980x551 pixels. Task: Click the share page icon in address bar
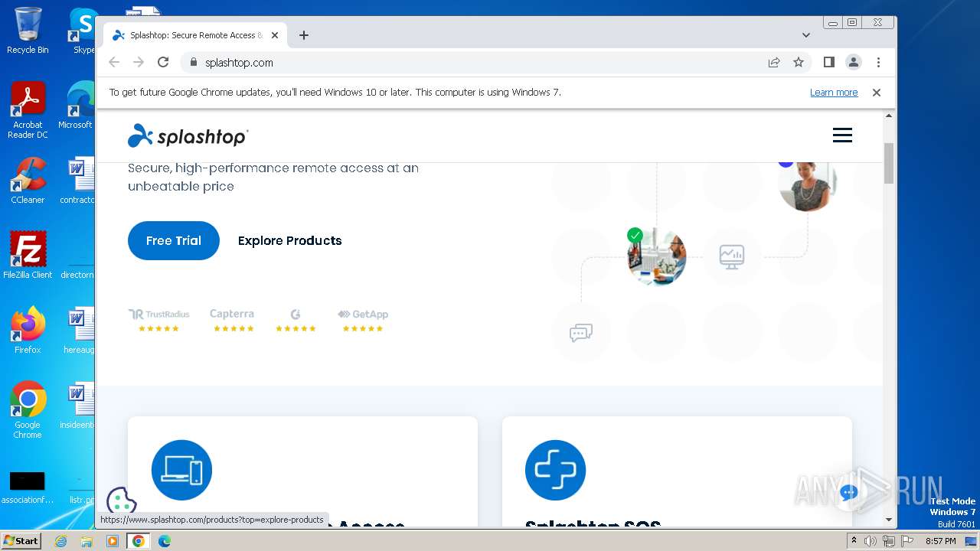(x=774, y=62)
